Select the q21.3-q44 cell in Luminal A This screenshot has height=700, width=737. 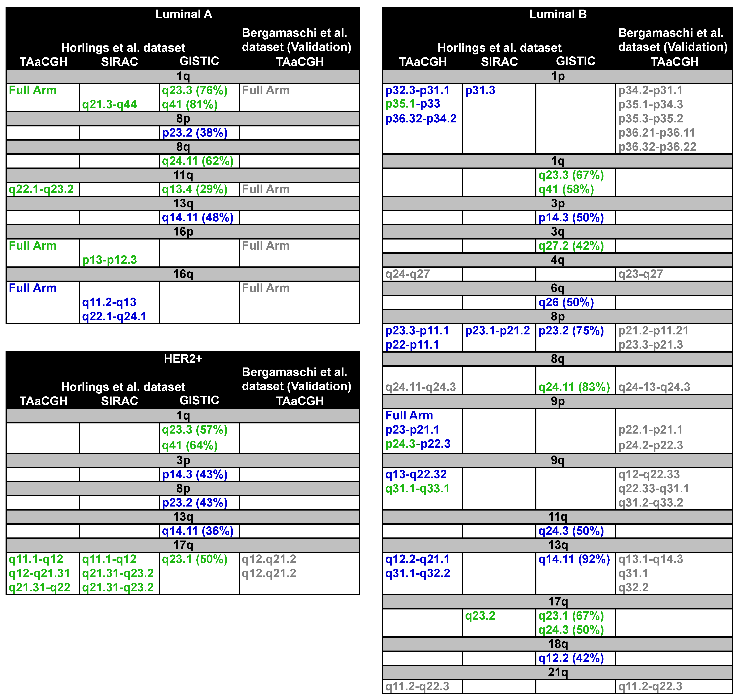tap(109, 104)
